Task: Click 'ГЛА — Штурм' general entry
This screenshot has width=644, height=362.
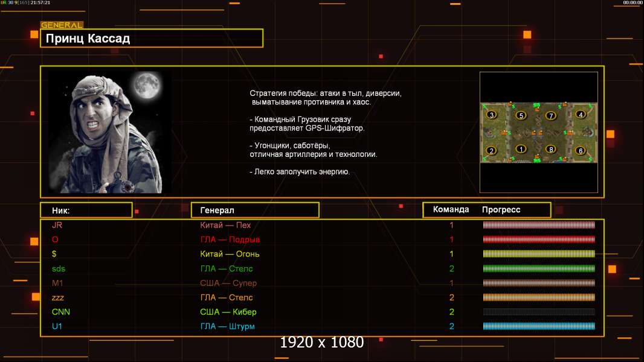Action: pyautogui.click(x=227, y=326)
